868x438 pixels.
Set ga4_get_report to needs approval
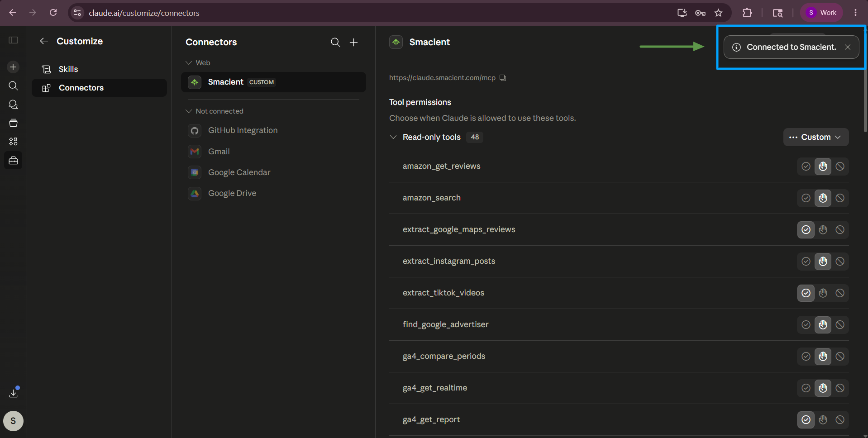[x=823, y=420]
